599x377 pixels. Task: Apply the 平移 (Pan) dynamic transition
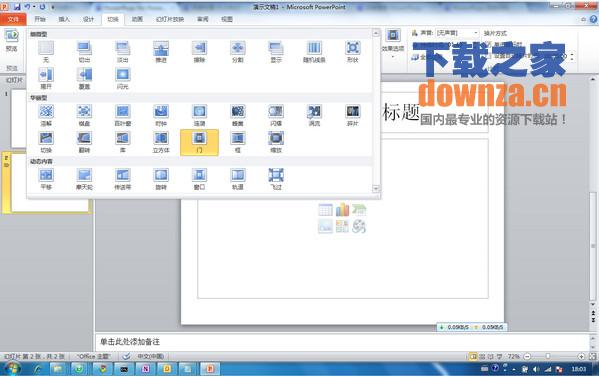tap(46, 179)
